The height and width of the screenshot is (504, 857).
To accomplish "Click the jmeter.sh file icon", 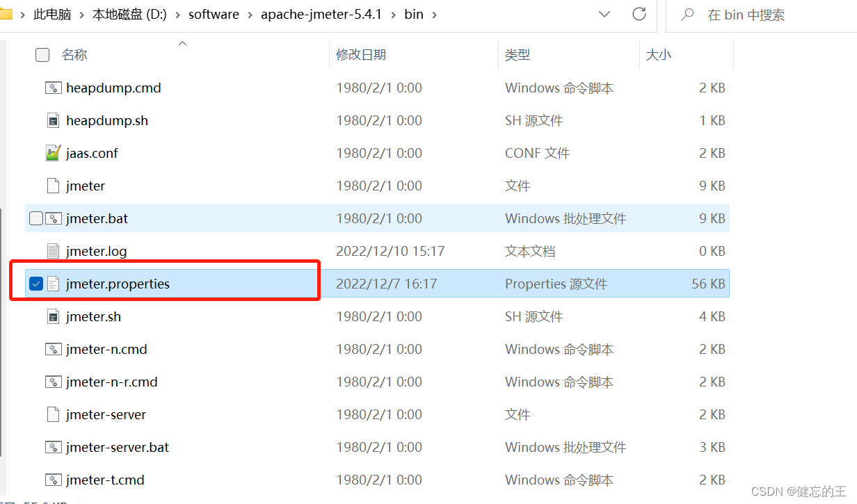I will point(54,316).
